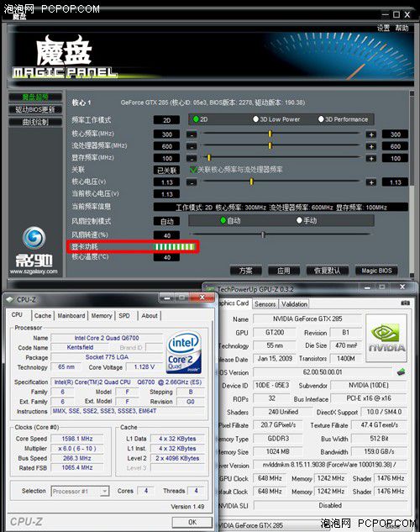Click the Magic BIOS button
The height and width of the screenshot is (532, 420).
[376, 271]
